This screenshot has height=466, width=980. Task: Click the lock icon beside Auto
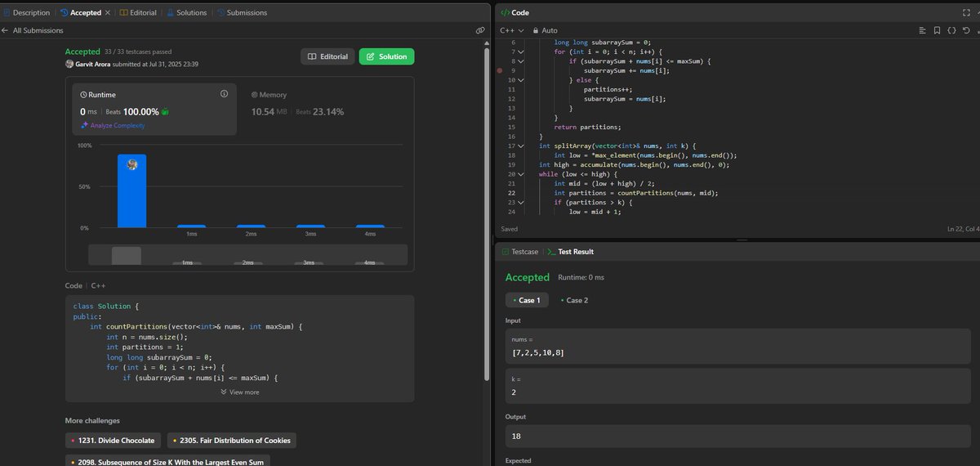[536, 30]
